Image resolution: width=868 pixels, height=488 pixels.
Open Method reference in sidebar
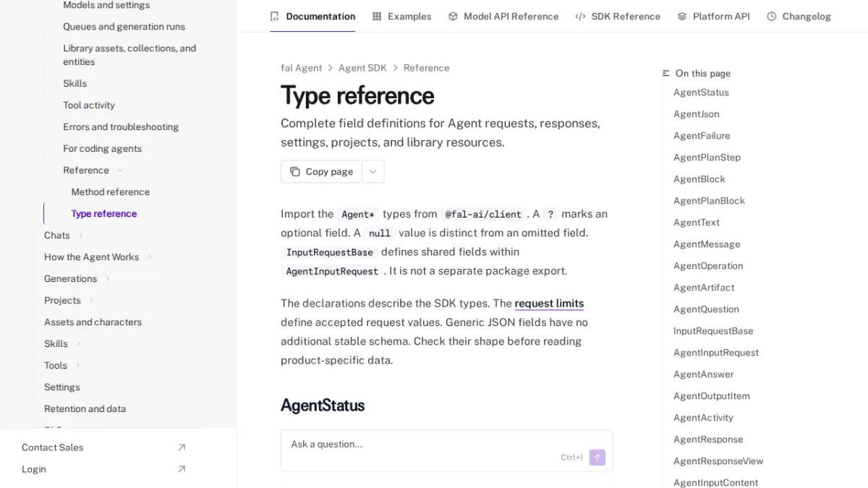(x=111, y=192)
